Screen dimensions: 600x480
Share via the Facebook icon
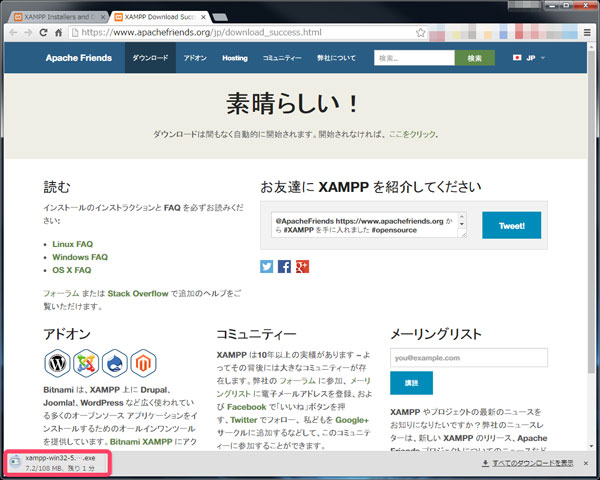(x=284, y=266)
